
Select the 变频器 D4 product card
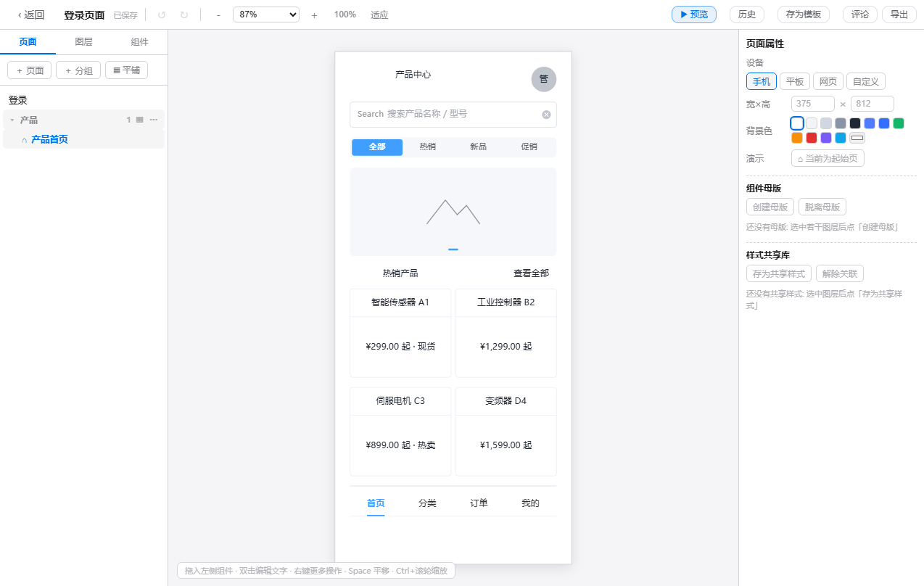506,432
